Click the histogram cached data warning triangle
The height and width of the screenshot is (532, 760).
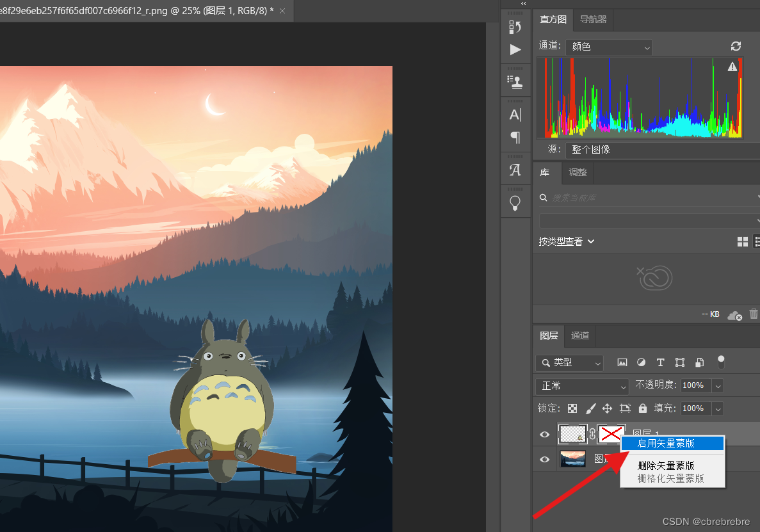coord(732,67)
